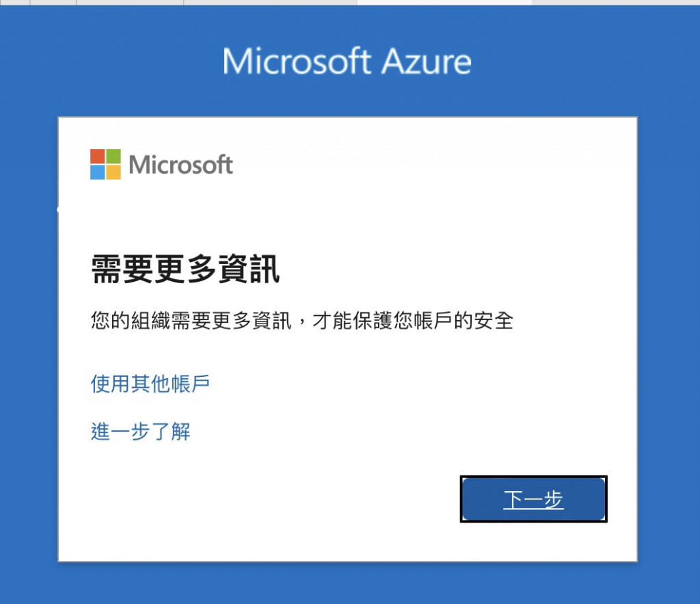Click the 您的組織需要更多資訊 description text
This screenshot has height=604, width=700.
(x=191, y=320)
